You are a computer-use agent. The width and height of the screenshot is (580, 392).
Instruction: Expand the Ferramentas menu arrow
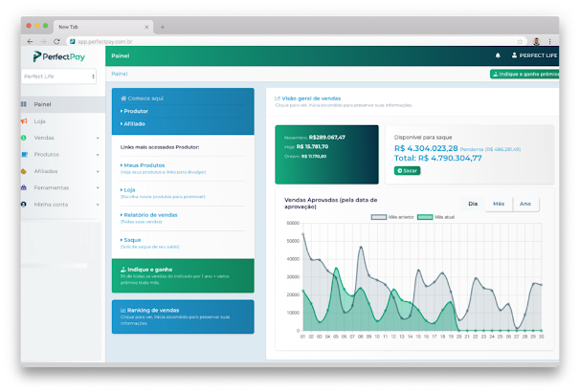tap(98, 188)
